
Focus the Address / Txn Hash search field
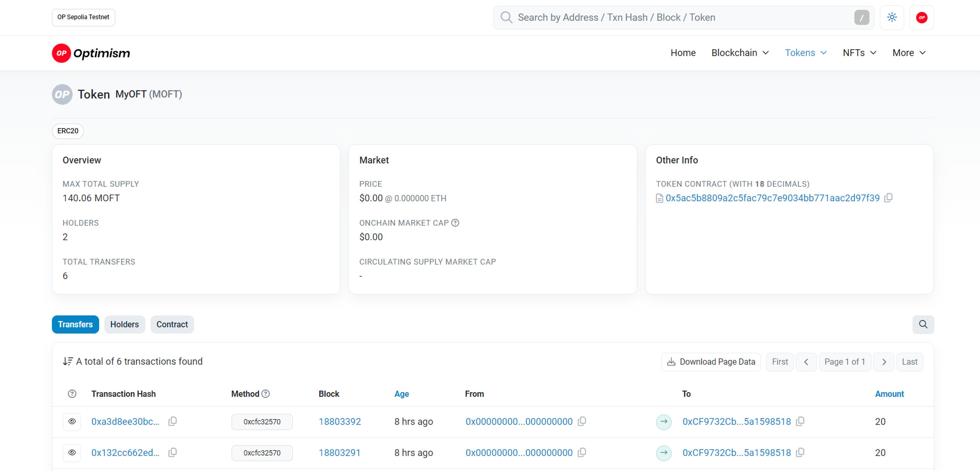coord(683,17)
